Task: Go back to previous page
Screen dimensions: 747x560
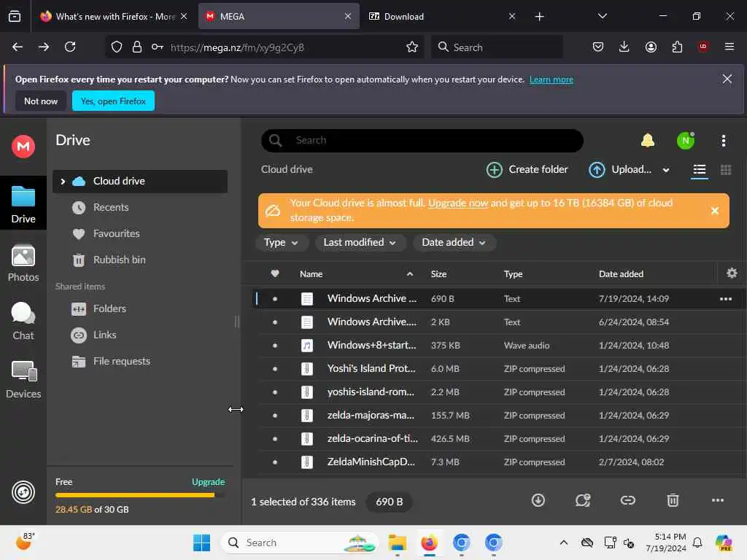Action: coord(18,47)
